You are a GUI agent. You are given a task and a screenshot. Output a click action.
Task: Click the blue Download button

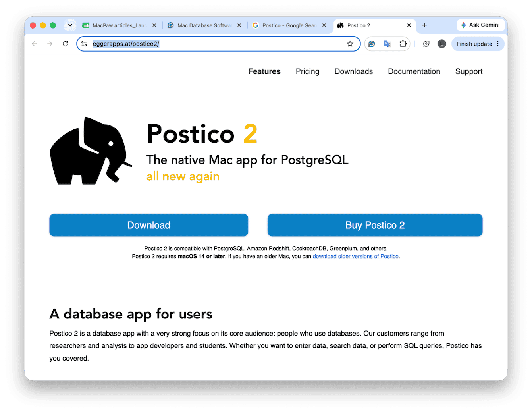(x=148, y=225)
